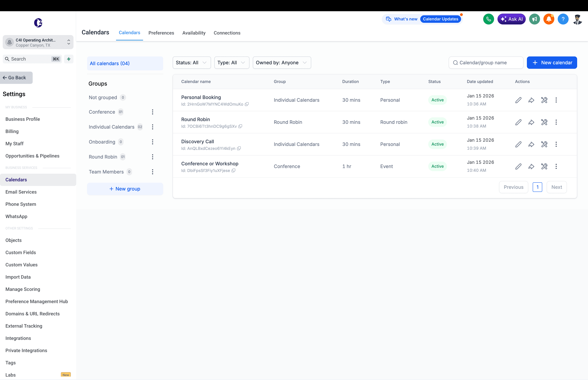Viewport: 588px width, 380px height.
Task: Switch to the Preferences tab
Action: pos(161,33)
